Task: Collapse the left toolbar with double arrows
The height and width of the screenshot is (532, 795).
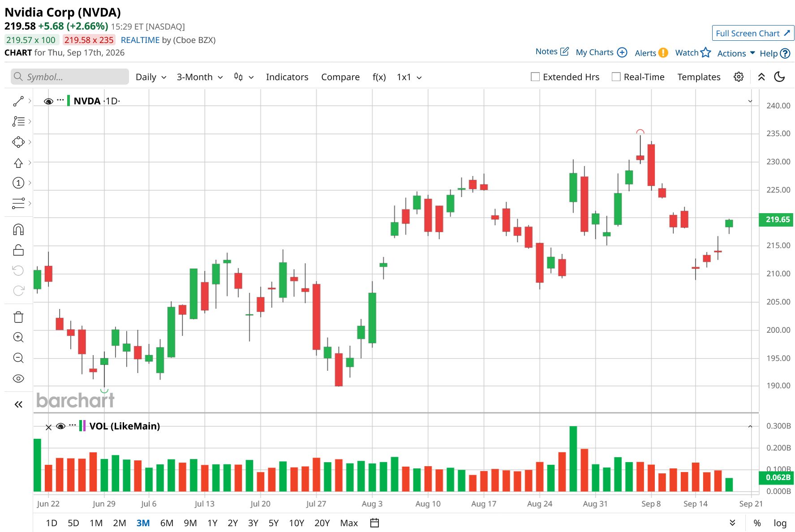Action: click(x=18, y=404)
